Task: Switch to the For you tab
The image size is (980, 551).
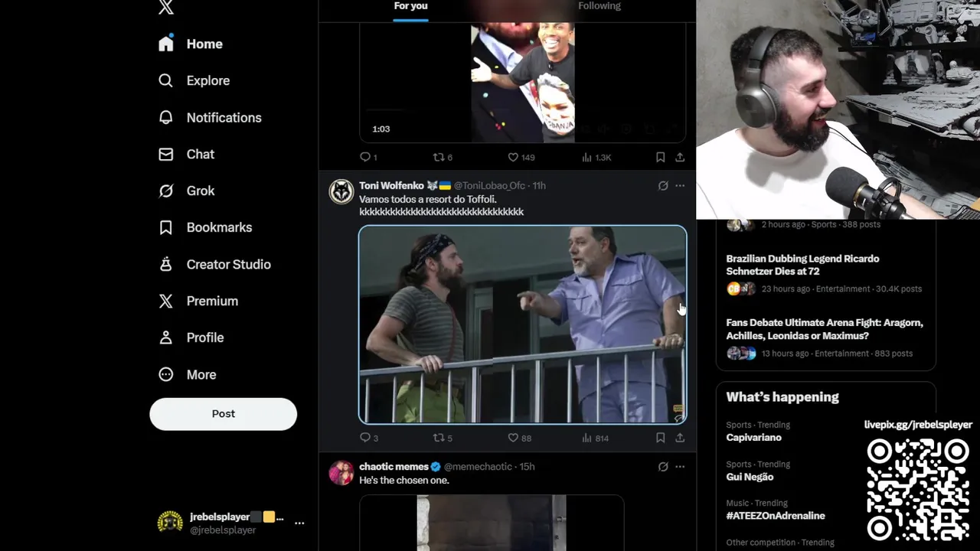Action: (x=410, y=6)
